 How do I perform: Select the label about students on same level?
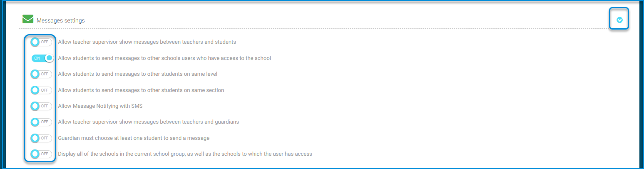coord(137,74)
